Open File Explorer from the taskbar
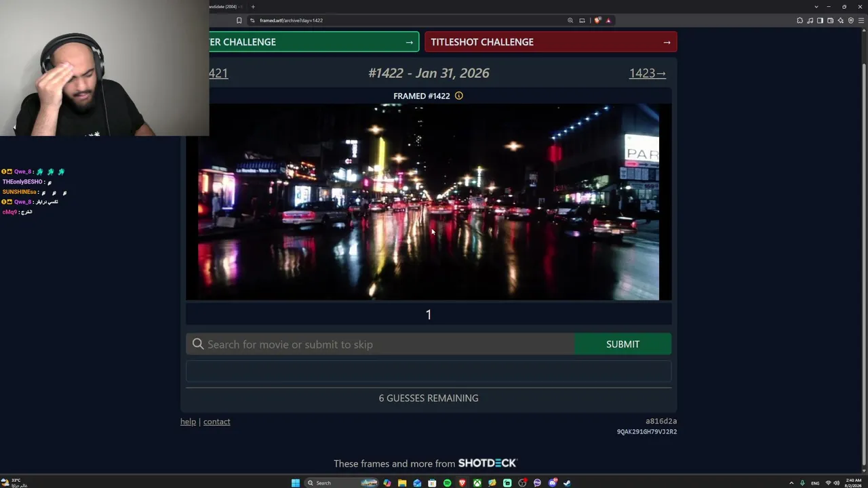Screen dimensions: 868x488 click(402, 483)
